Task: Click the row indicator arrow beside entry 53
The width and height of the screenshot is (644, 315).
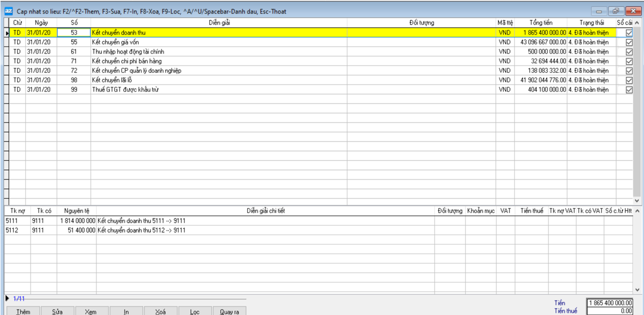Action: 7,33
